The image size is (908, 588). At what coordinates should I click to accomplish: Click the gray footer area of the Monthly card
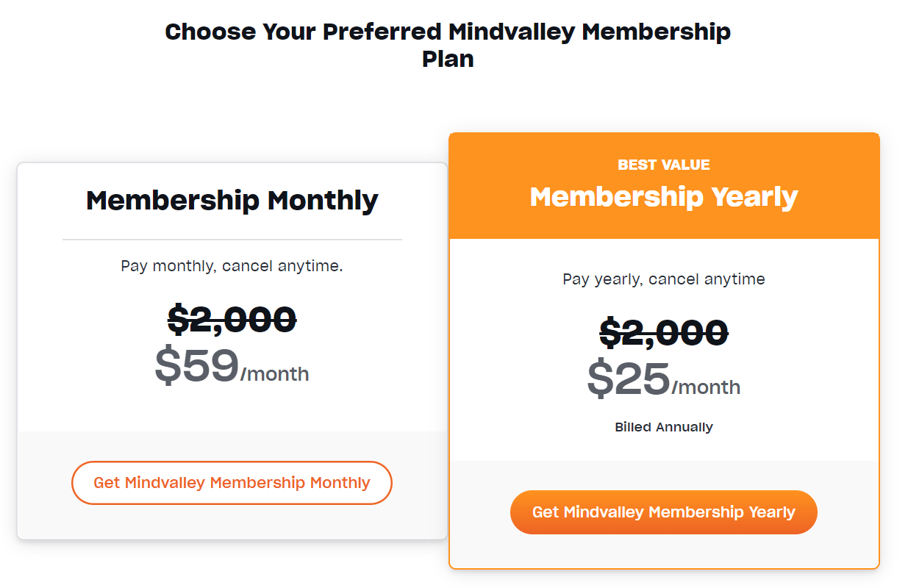tap(232, 522)
